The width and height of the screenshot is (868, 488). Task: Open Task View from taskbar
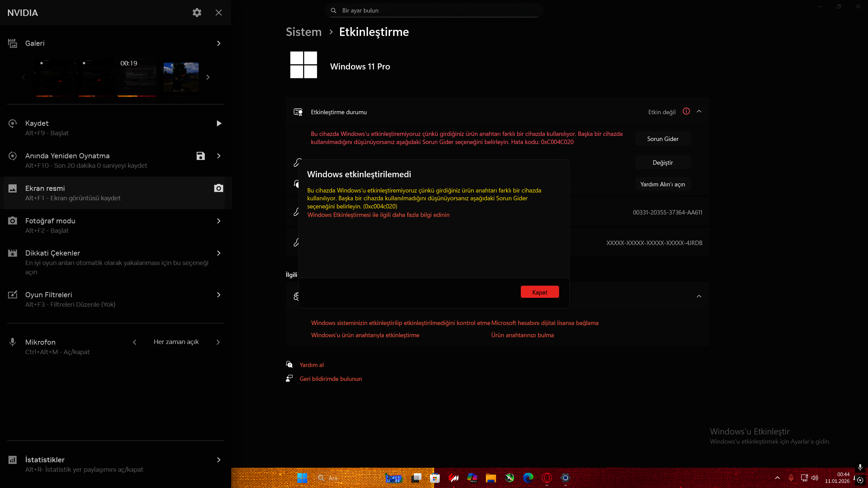click(416, 478)
